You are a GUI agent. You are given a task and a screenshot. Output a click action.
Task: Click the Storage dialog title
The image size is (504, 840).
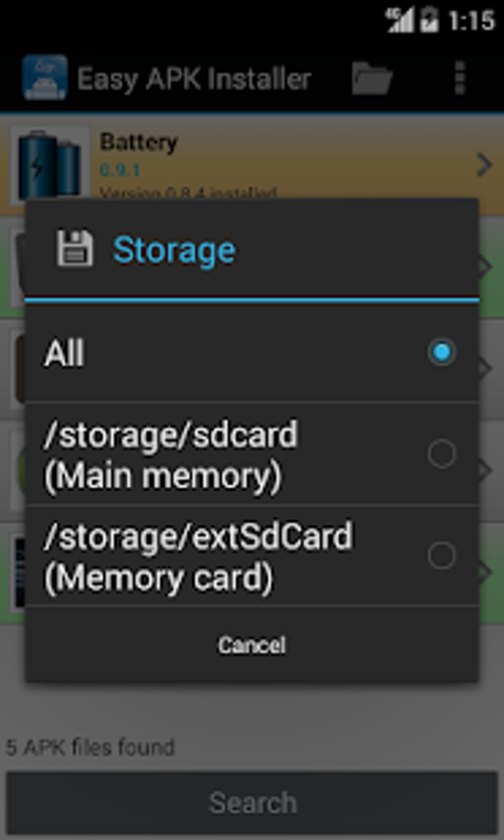174,250
